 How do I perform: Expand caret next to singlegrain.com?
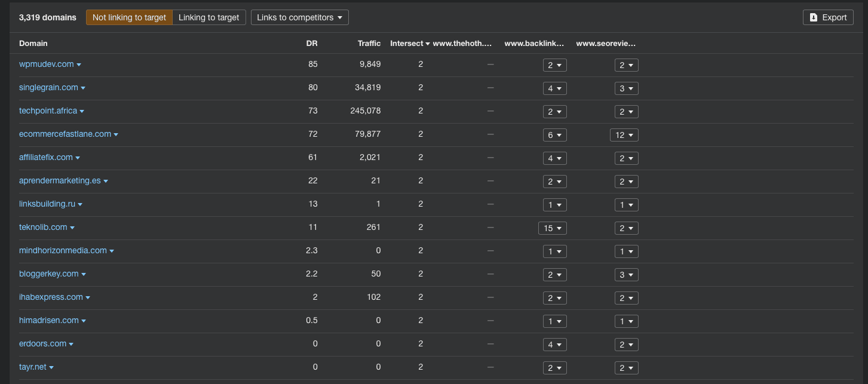coord(83,88)
